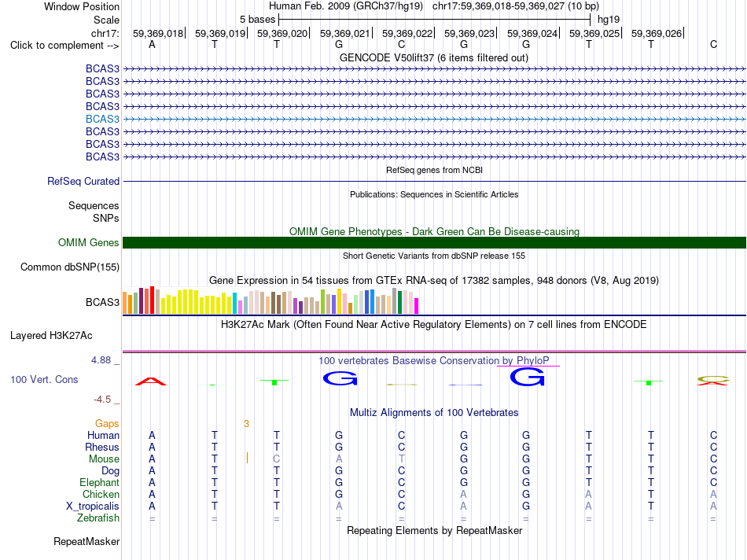Select the Mouse alignment row label
Screen dimensions: 747x560
click(104, 459)
